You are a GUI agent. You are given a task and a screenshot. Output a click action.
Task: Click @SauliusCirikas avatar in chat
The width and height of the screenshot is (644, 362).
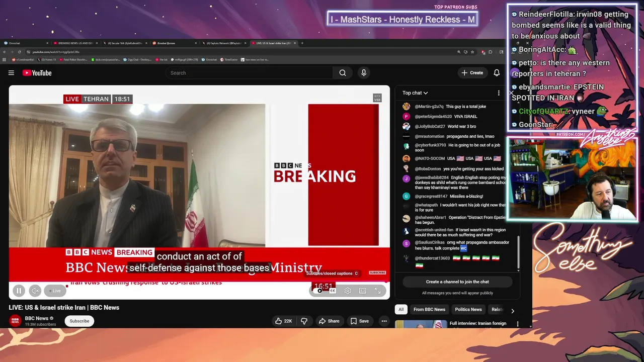click(406, 244)
